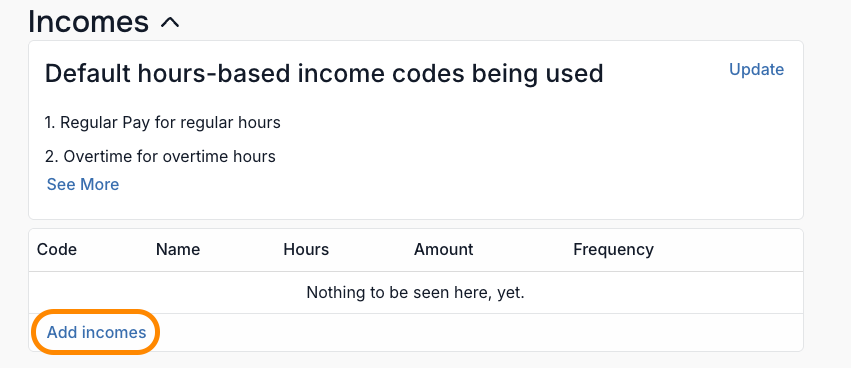851x368 pixels.
Task: Click the Default hours-based income codes heading
Action: tap(324, 73)
